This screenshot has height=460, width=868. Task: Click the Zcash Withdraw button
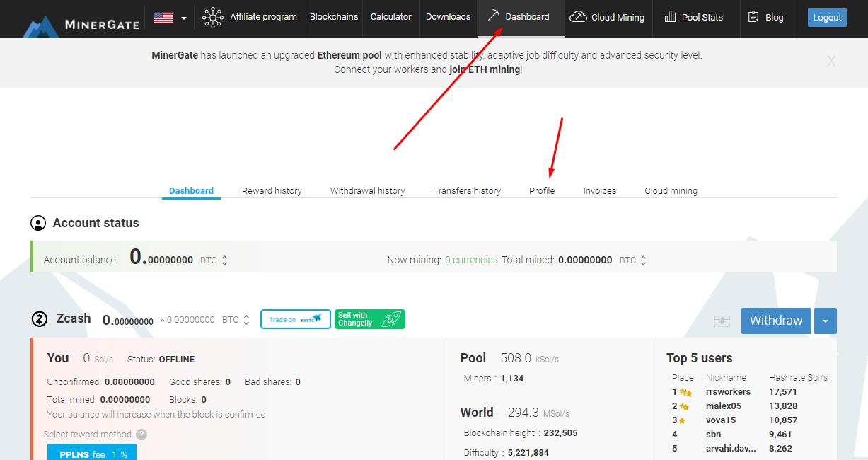point(776,321)
